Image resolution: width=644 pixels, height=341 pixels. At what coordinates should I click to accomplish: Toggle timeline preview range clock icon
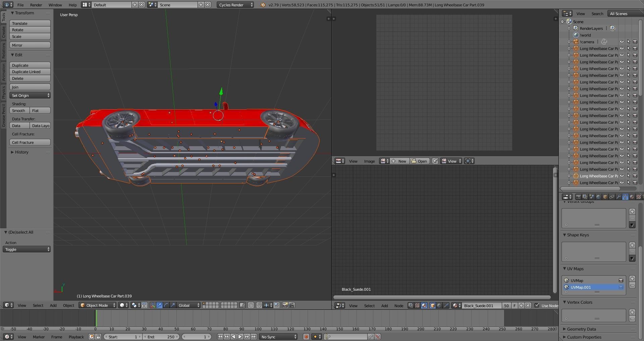[x=91, y=337]
